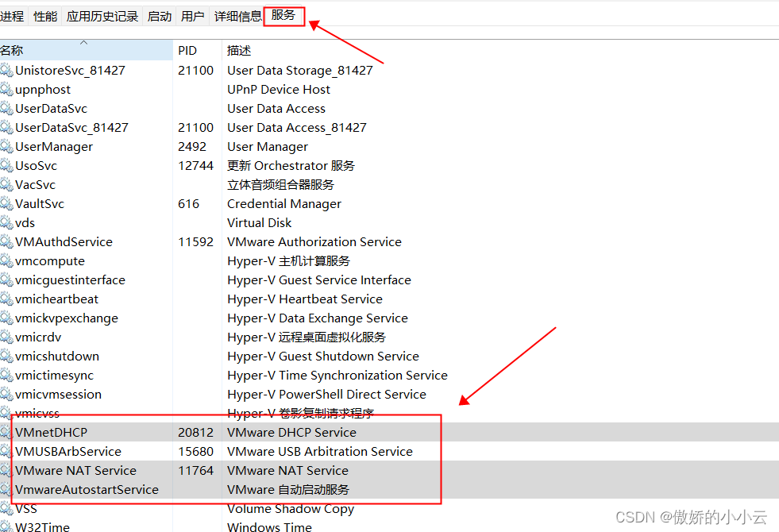Click the service icon for vmickvpexchange
This screenshot has height=532, width=779.
(x=6, y=318)
